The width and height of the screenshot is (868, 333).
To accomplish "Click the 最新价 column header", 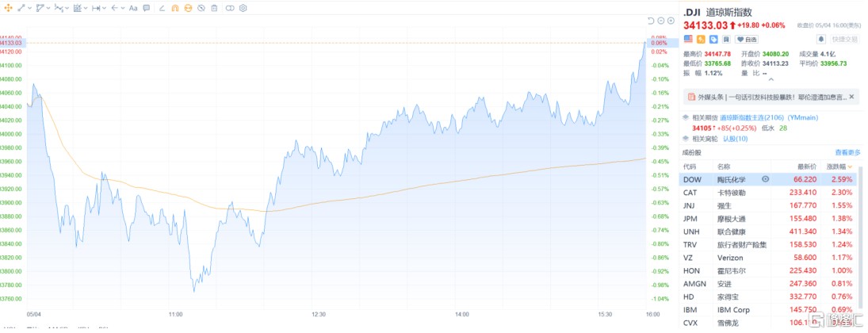I will point(806,166).
